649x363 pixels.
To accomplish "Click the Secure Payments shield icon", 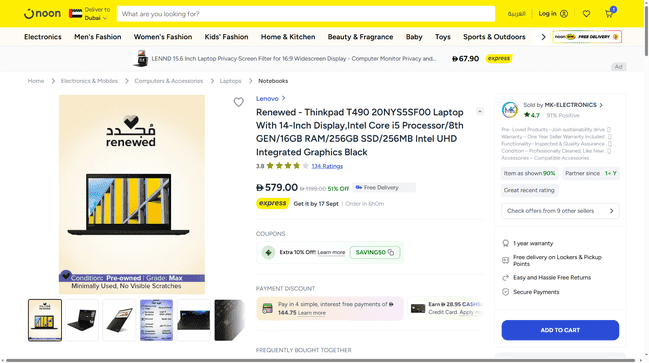I will click(x=505, y=292).
